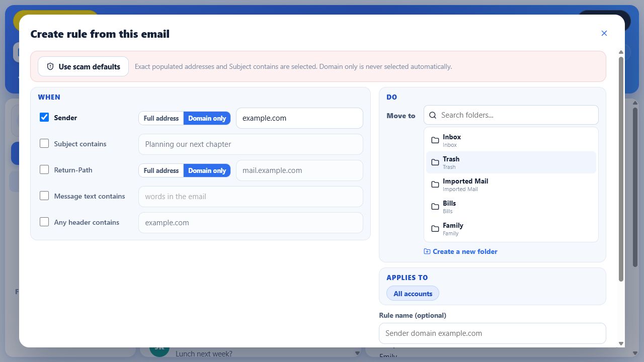644x362 pixels.
Task: Tick the Return-Path checkbox
Action: click(44, 169)
